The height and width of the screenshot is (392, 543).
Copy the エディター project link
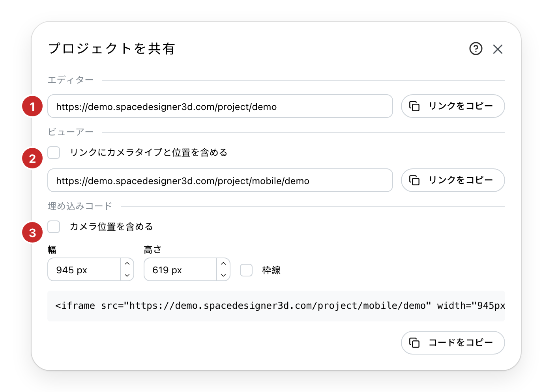[453, 106]
